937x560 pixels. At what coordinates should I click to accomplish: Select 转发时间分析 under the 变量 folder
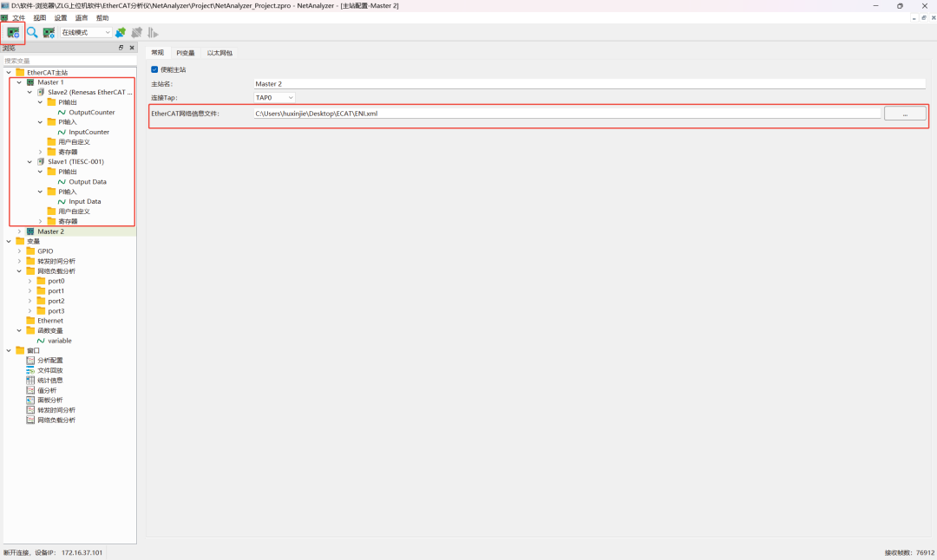click(x=56, y=261)
